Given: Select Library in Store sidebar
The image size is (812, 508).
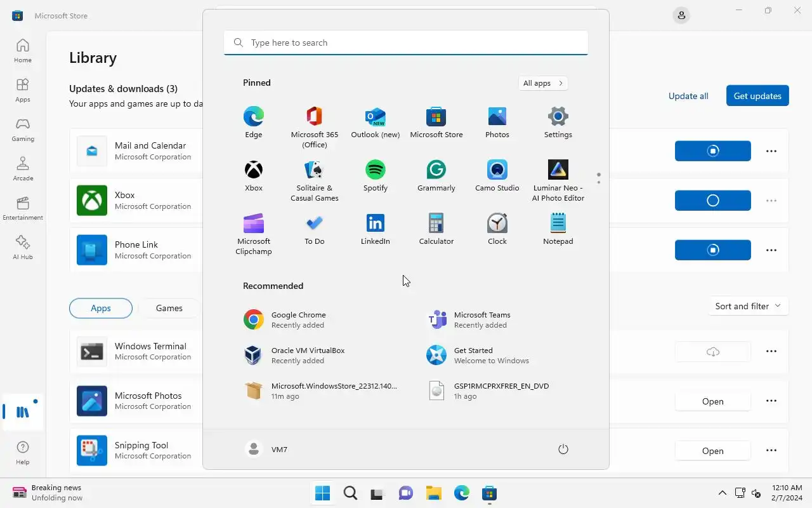Looking at the screenshot, I should tap(23, 412).
